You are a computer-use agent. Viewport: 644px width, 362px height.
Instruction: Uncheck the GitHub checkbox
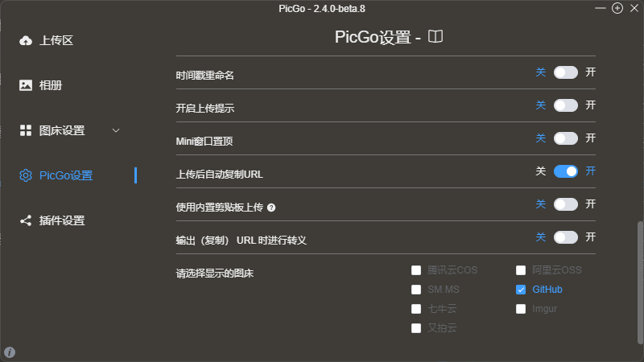[521, 290]
